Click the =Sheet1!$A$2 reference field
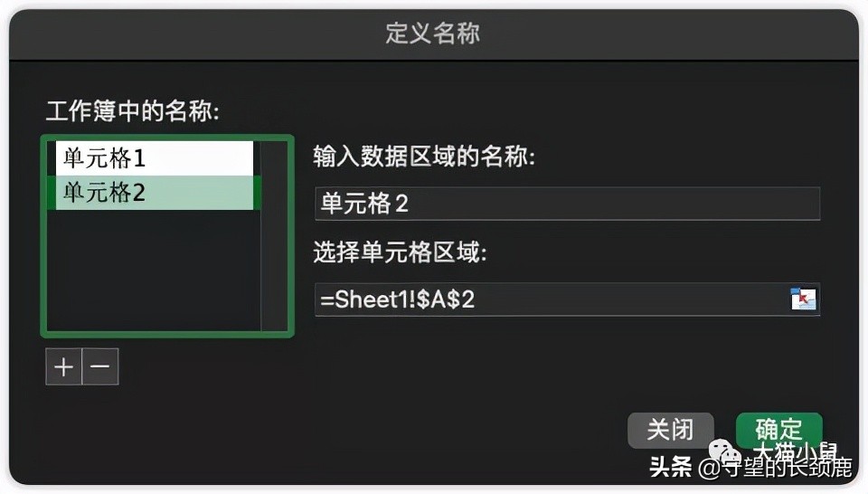868x494 pixels. [x=552, y=299]
